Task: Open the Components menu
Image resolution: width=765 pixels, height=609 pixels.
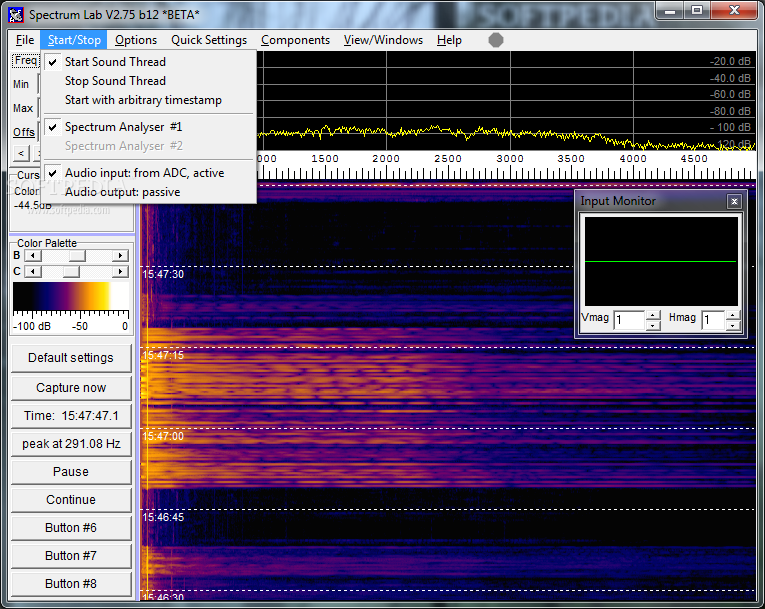Action: tap(295, 40)
